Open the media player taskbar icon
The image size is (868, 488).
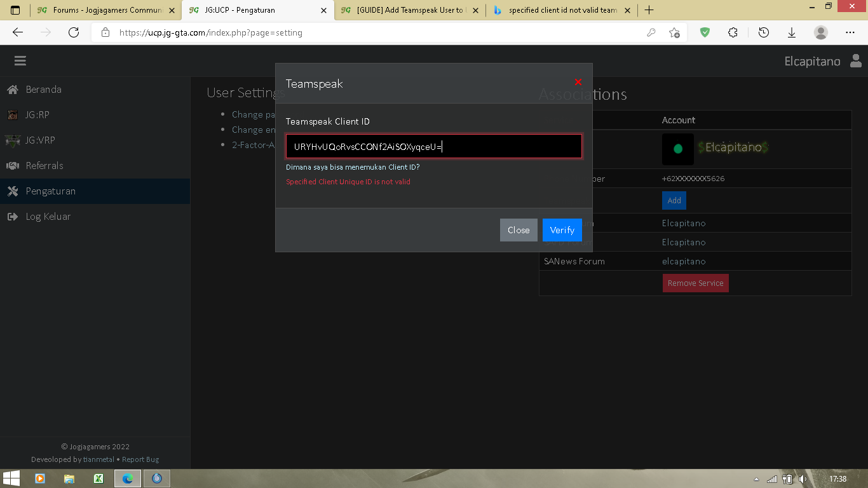[x=39, y=478]
